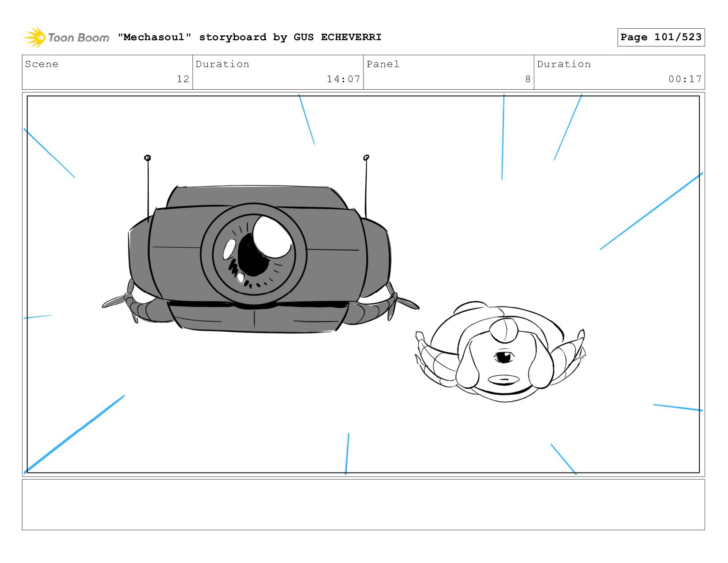Click the Page 101/523 box
728x563 pixels.
(661, 37)
